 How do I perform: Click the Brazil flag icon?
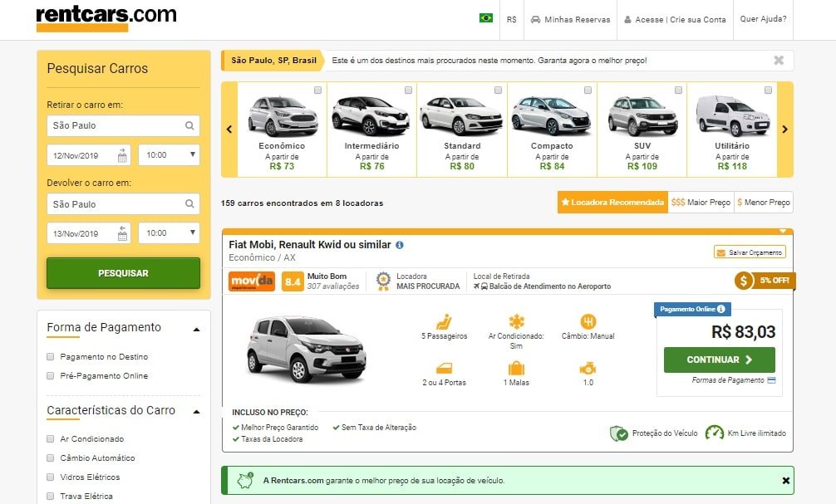[485, 18]
